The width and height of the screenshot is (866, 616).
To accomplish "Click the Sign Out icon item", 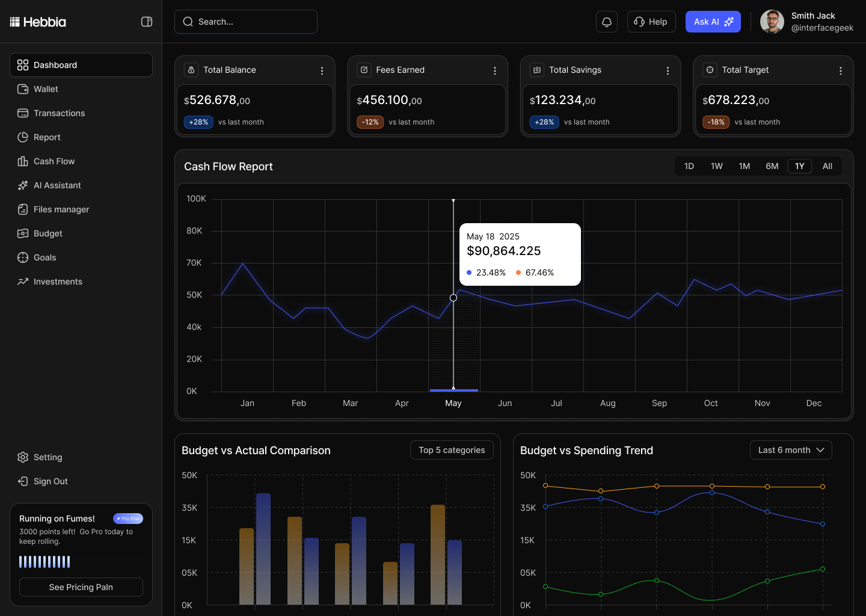I will [x=51, y=481].
